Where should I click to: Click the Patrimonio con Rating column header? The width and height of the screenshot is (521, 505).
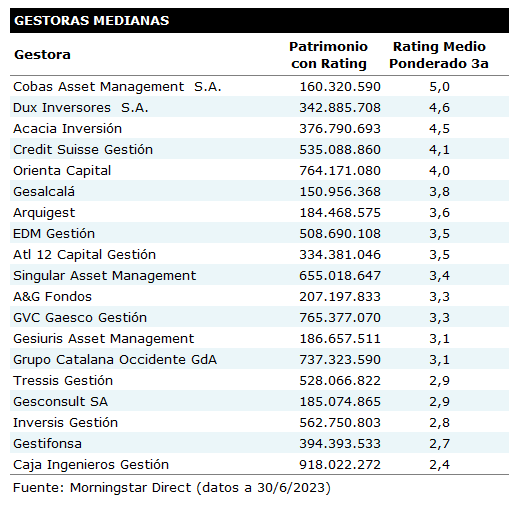[328, 55]
